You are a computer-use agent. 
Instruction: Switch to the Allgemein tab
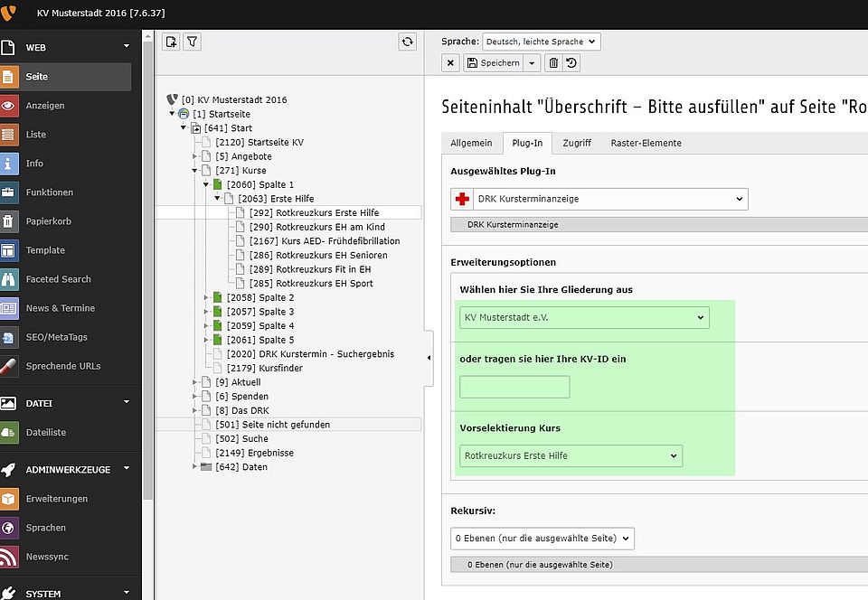click(471, 143)
